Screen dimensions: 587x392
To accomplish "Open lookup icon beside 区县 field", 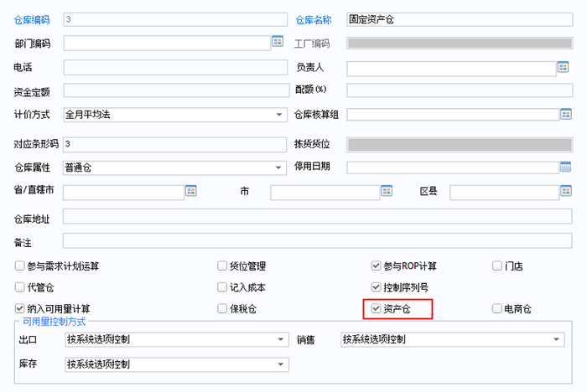I will tap(566, 191).
